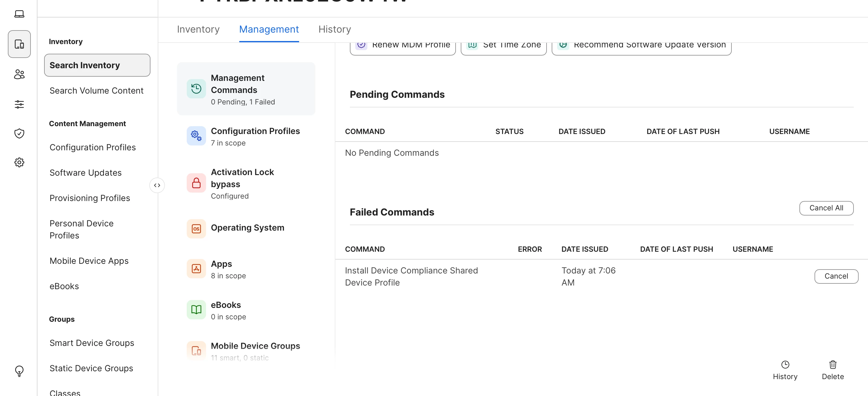Switch to the History tab
This screenshot has width=868, height=396.
334,29
